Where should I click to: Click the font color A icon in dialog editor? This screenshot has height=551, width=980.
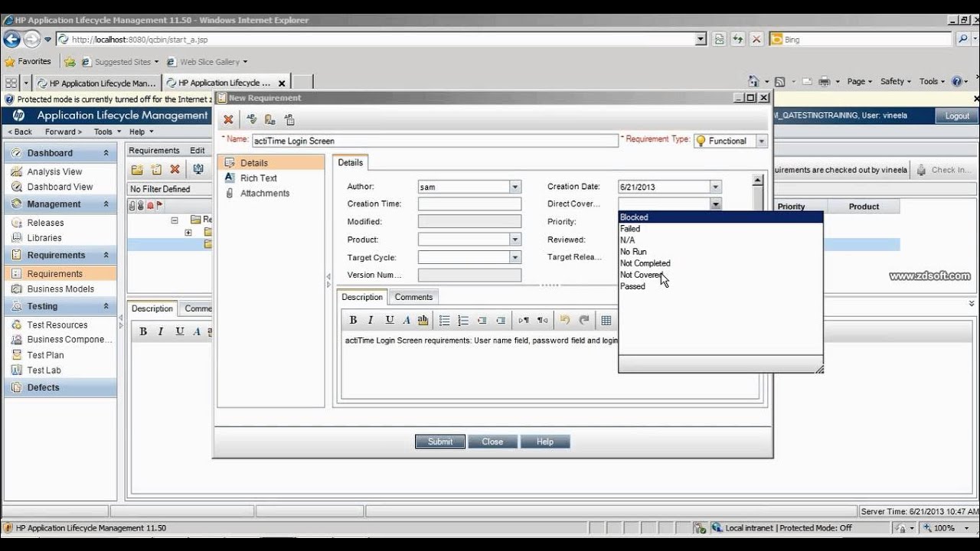pos(407,320)
